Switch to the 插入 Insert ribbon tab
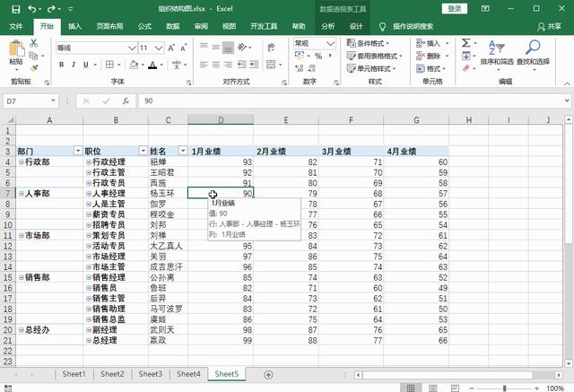574x392 pixels. [x=74, y=26]
